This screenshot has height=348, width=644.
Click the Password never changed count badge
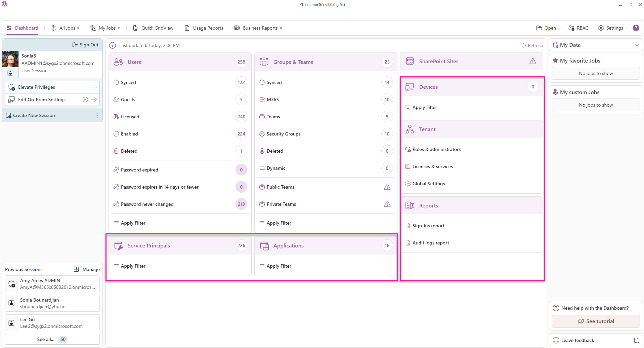pyautogui.click(x=241, y=204)
